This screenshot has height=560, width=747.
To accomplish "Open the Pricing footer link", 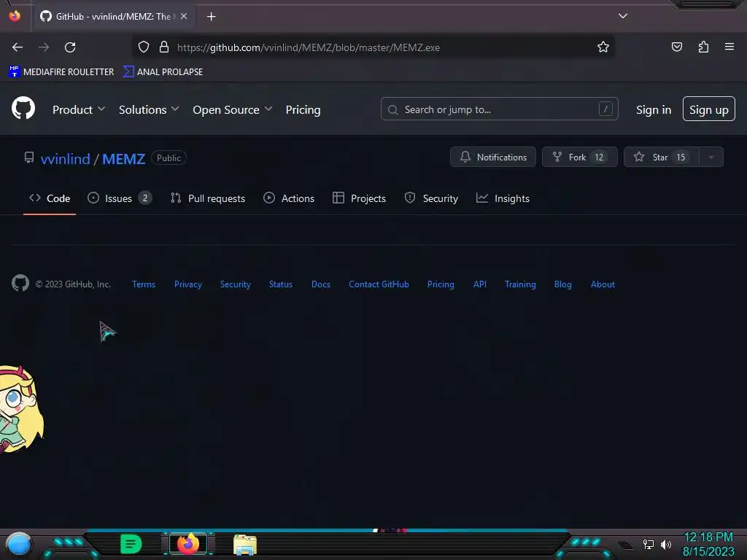I will [441, 284].
